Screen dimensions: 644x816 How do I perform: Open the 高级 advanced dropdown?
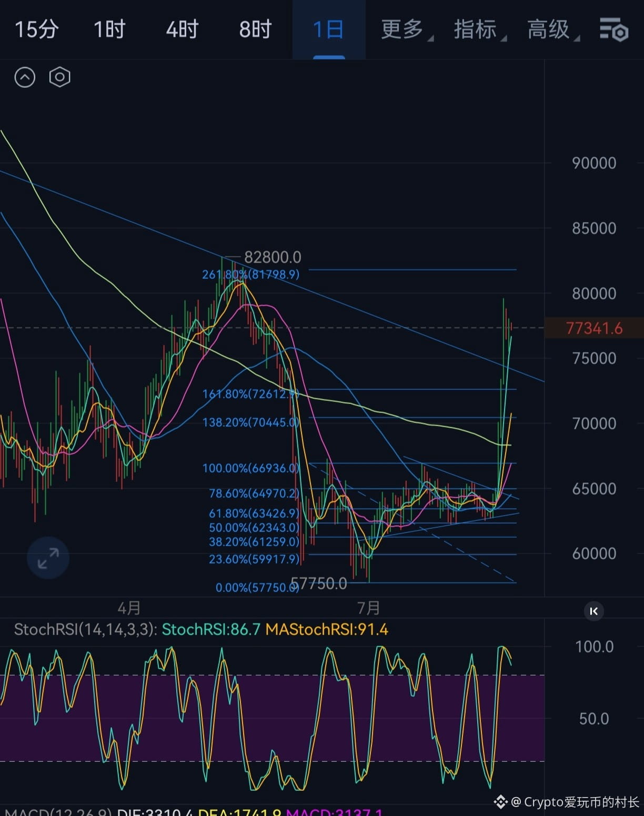(x=552, y=29)
